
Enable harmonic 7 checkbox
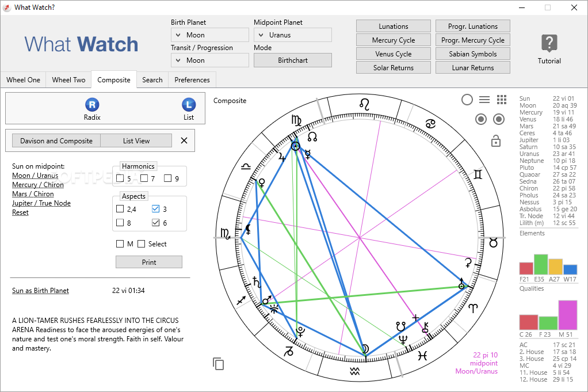click(144, 178)
